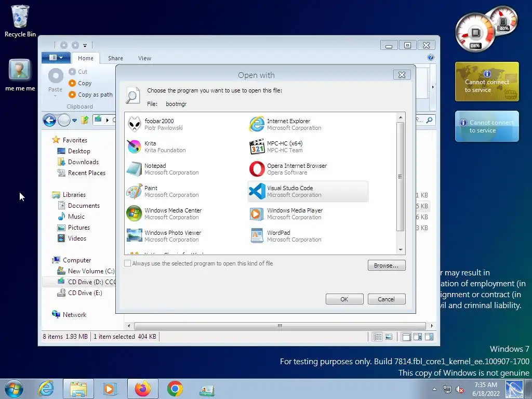Open Explorer Help question mark icon
Viewport: 532px width, 399px height.
click(x=431, y=57)
